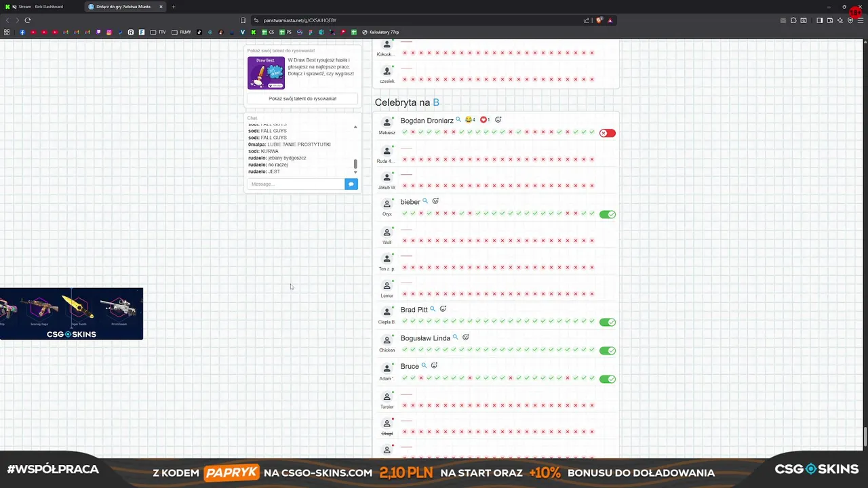The image size is (868, 488).
Task: Go back with browser back arrow
Action: pyautogui.click(x=7, y=20)
